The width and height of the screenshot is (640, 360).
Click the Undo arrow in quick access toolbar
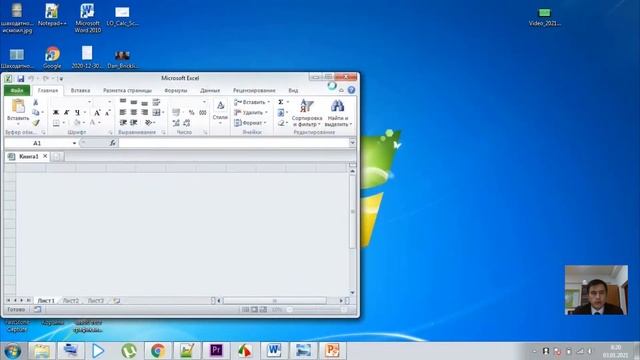point(31,78)
